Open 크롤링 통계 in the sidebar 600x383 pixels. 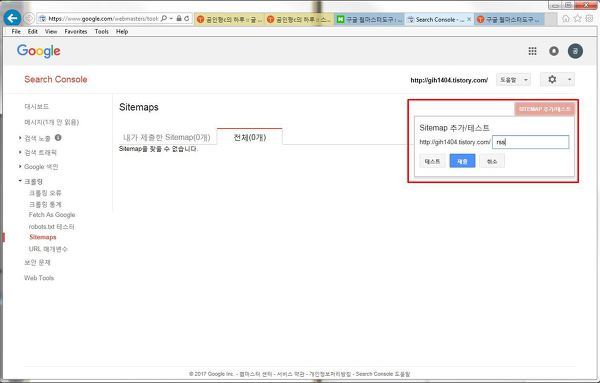point(45,204)
